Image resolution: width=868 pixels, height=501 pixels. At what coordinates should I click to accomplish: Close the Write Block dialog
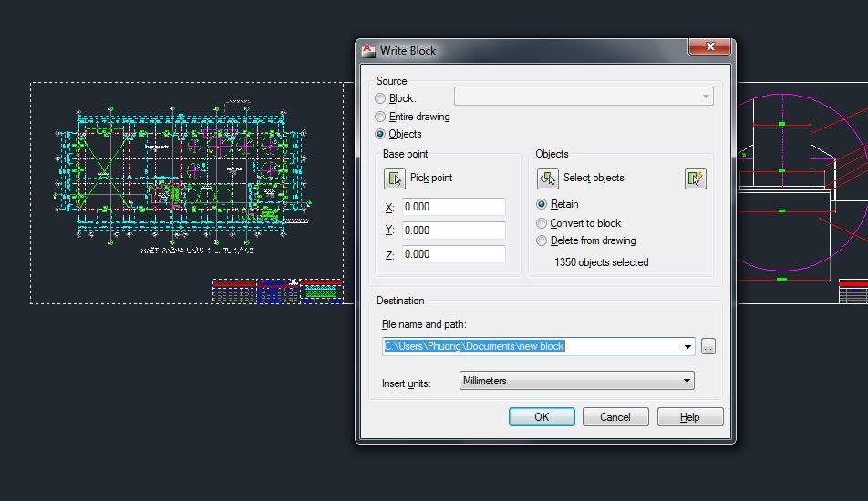tap(710, 47)
